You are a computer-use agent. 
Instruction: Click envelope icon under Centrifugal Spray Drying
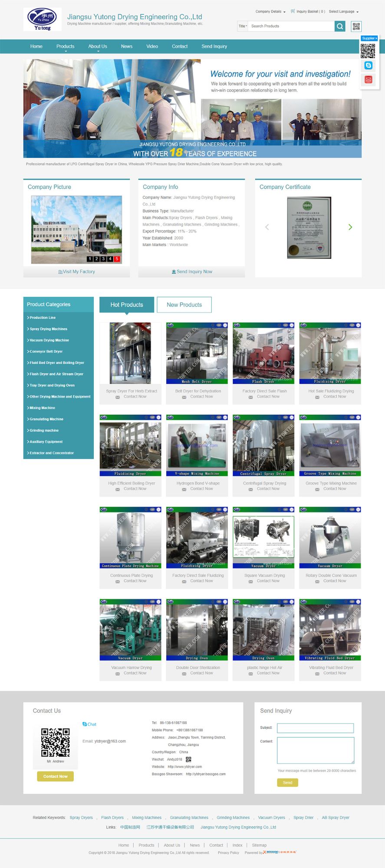pyautogui.click(x=250, y=489)
